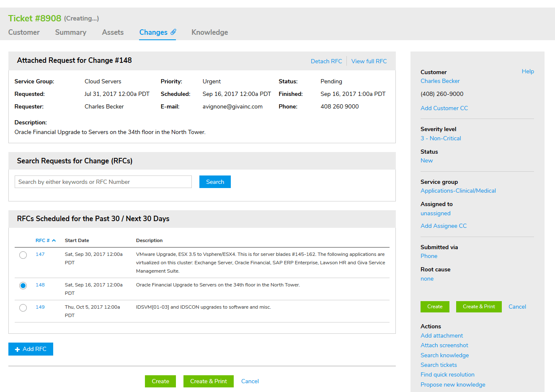Click the RFC search keywords input field
Viewport: 555px width, 392px height.
tap(103, 182)
